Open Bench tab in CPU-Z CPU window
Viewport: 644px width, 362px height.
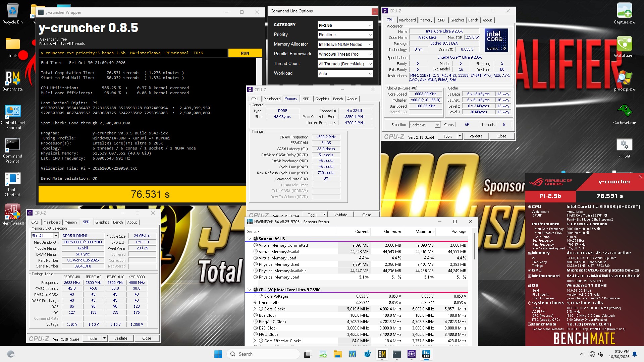(473, 20)
